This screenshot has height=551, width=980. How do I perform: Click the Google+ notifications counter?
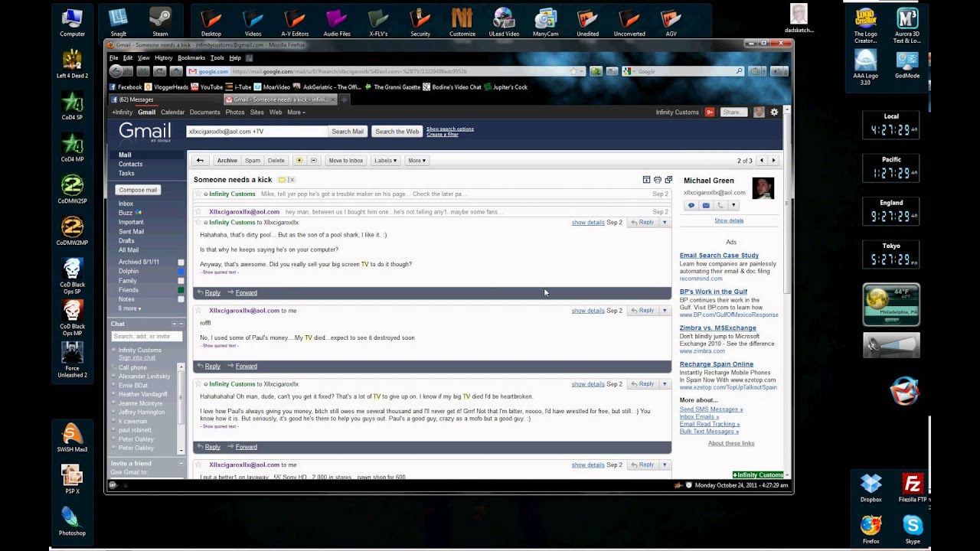[x=710, y=112]
